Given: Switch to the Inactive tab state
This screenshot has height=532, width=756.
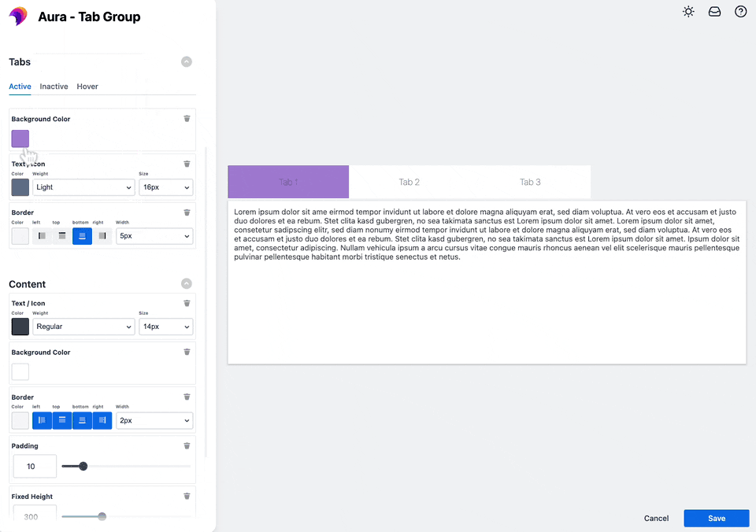Looking at the screenshot, I should coord(54,87).
